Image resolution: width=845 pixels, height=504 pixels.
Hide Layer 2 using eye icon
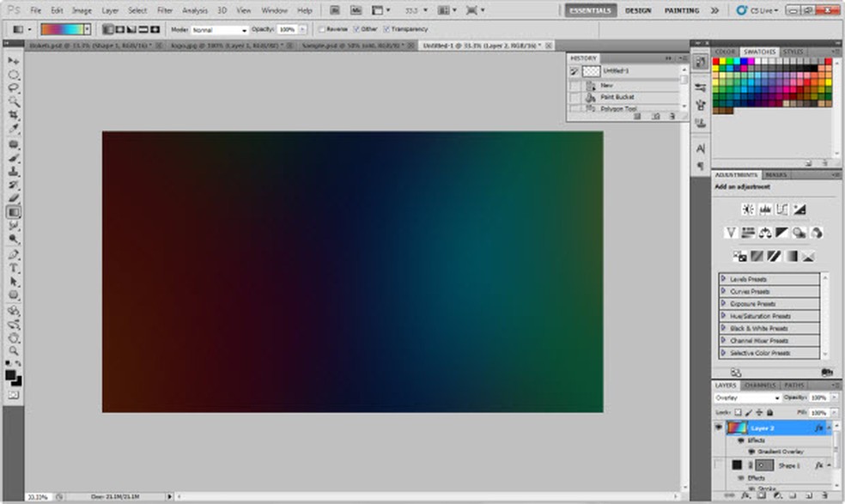click(x=719, y=427)
